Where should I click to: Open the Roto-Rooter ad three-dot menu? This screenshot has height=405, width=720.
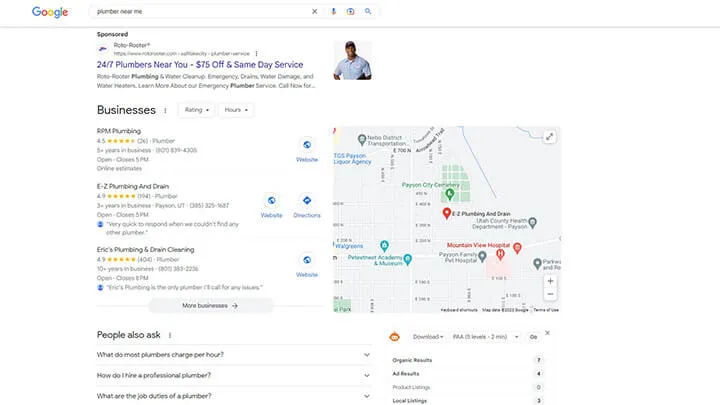click(256, 54)
